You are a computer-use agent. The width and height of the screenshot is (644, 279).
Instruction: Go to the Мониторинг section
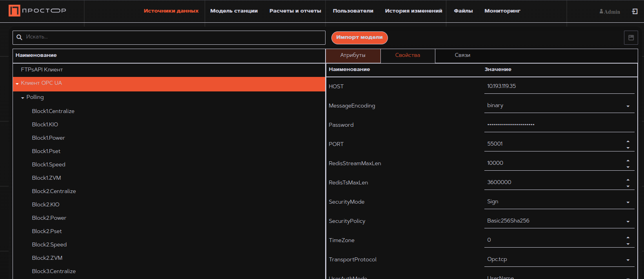[502, 11]
